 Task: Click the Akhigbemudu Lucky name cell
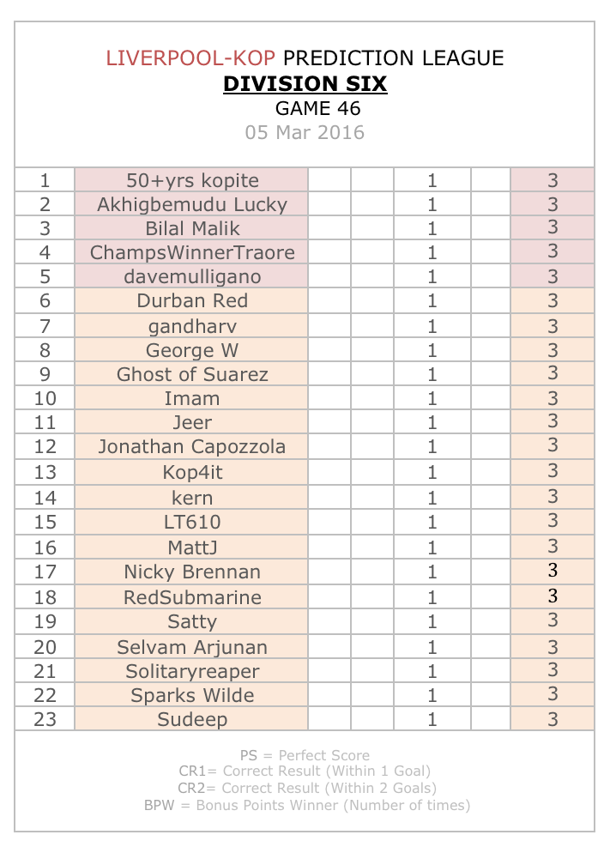point(191,204)
